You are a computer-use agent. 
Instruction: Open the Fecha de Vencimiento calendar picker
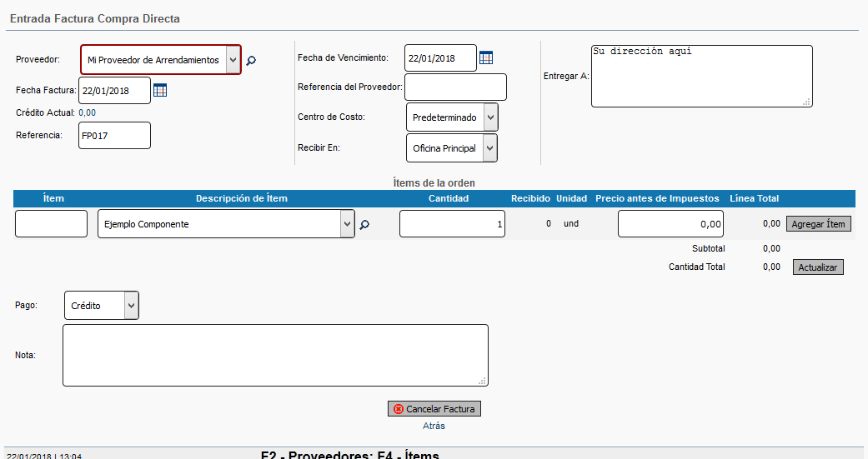[486, 58]
